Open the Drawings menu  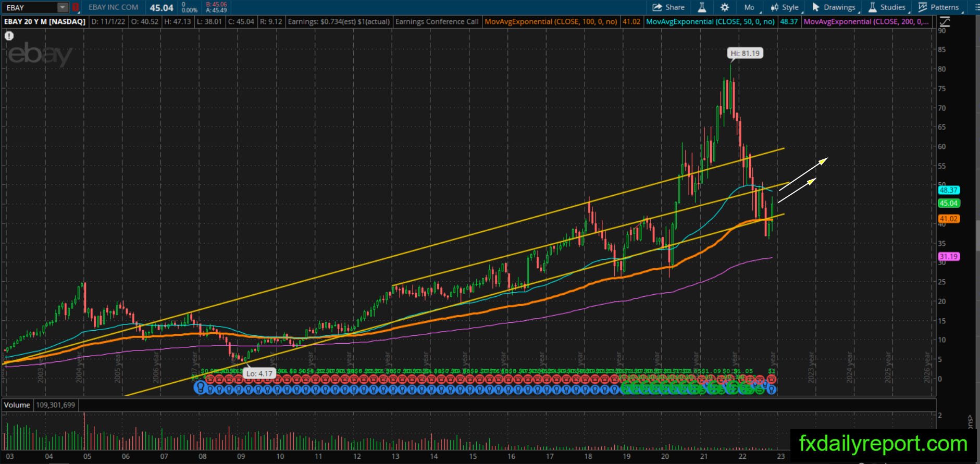pyautogui.click(x=834, y=7)
